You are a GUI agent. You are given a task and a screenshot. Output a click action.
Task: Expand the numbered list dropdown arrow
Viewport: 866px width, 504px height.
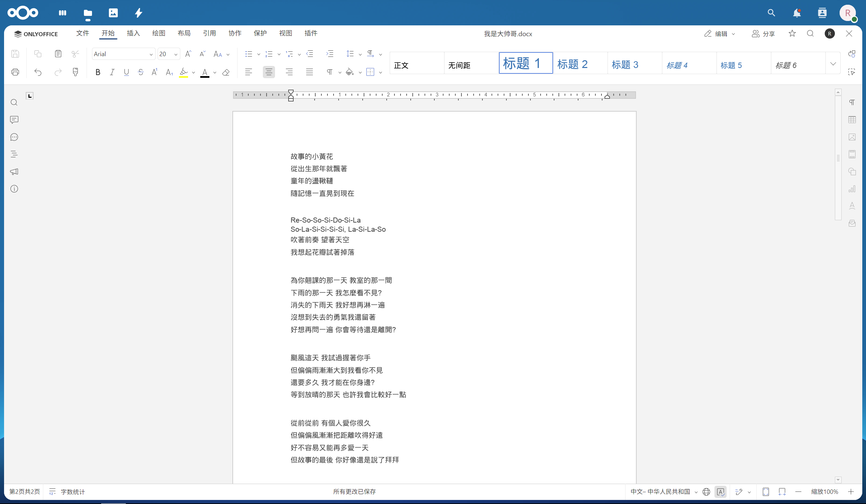[x=279, y=54]
